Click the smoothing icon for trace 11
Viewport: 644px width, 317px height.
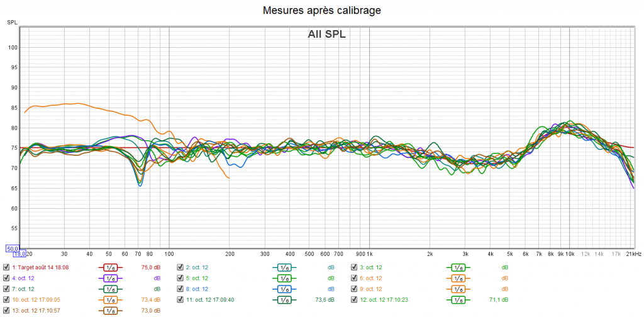click(x=284, y=300)
